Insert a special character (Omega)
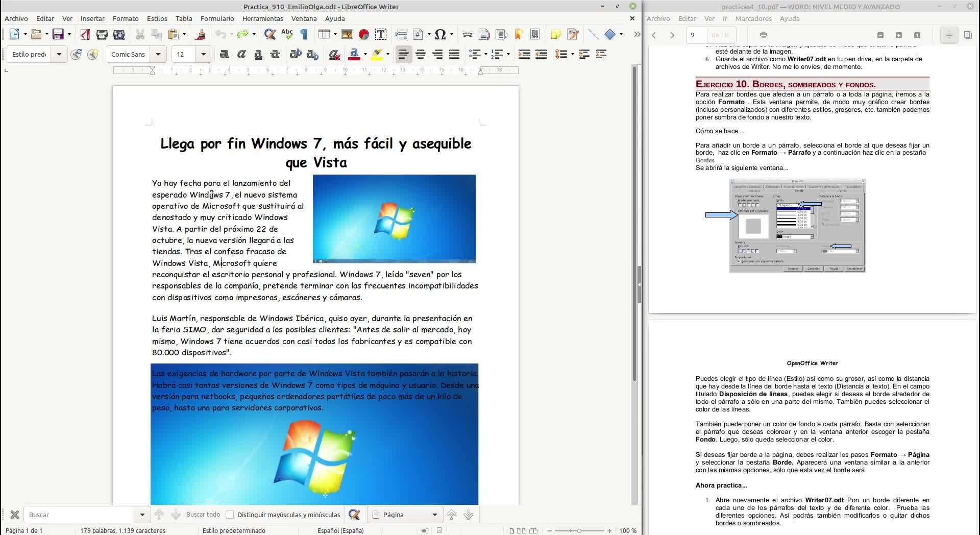The height and width of the screenshot is (535, 980). point(440,34)
